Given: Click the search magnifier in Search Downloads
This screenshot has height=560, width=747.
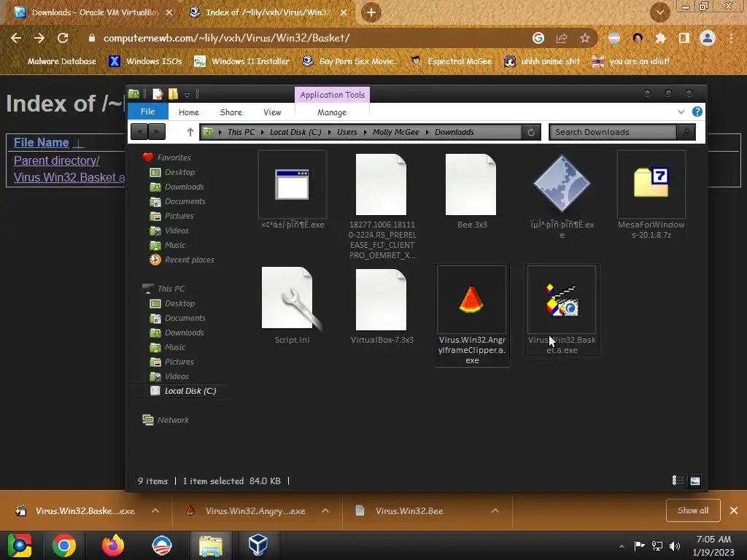Looking at the screenshot, I should point(686,133).
